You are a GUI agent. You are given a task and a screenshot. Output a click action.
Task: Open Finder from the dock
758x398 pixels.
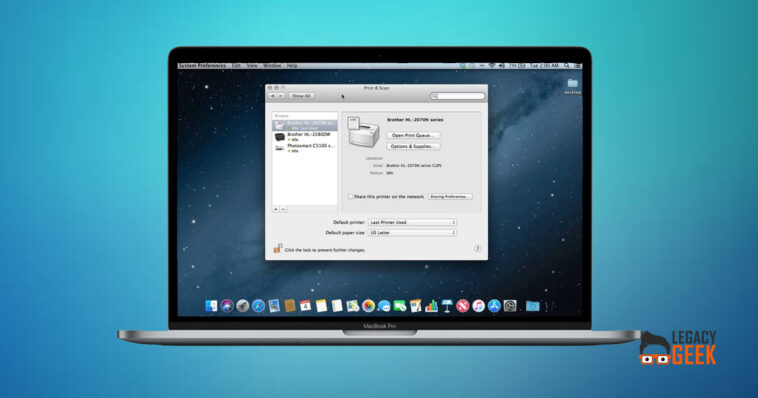click(211, 306)
